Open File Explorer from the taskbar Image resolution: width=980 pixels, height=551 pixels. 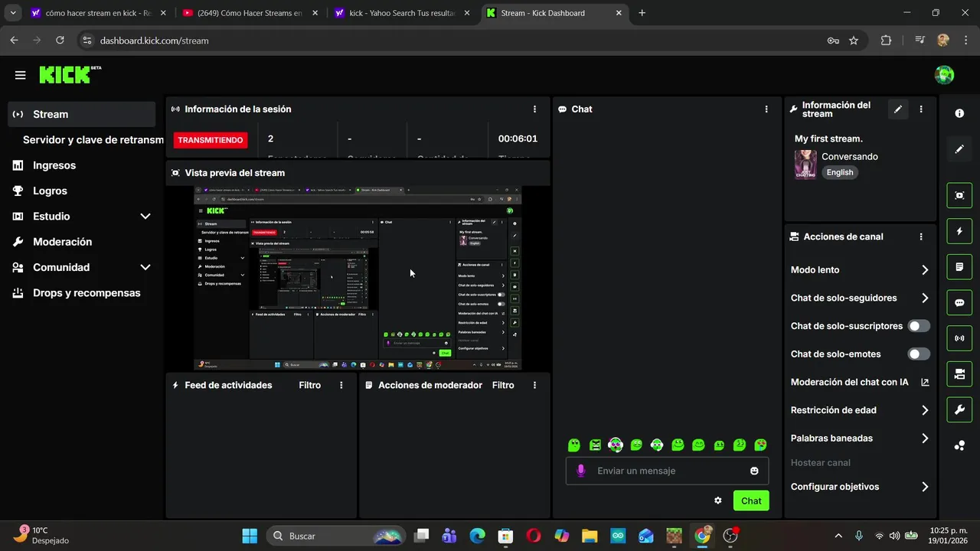pos(589,536)
